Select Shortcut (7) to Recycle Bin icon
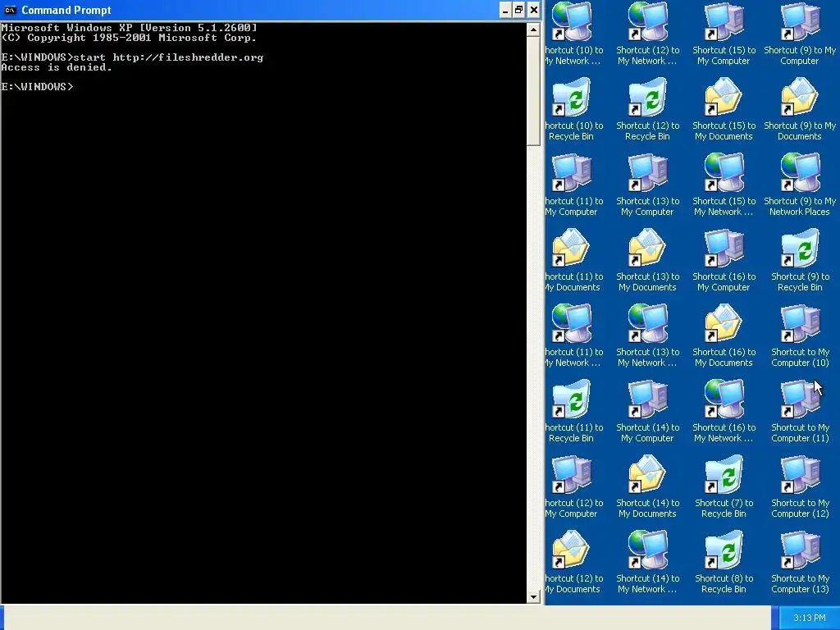This screenshot has width=840, height=630. (724, 475)
